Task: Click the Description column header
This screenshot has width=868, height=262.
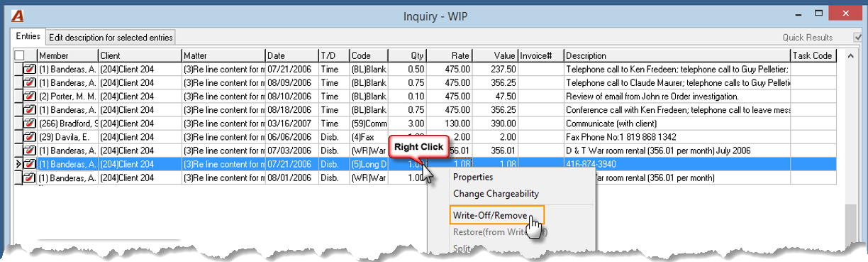Action: [x=677, y=56]
